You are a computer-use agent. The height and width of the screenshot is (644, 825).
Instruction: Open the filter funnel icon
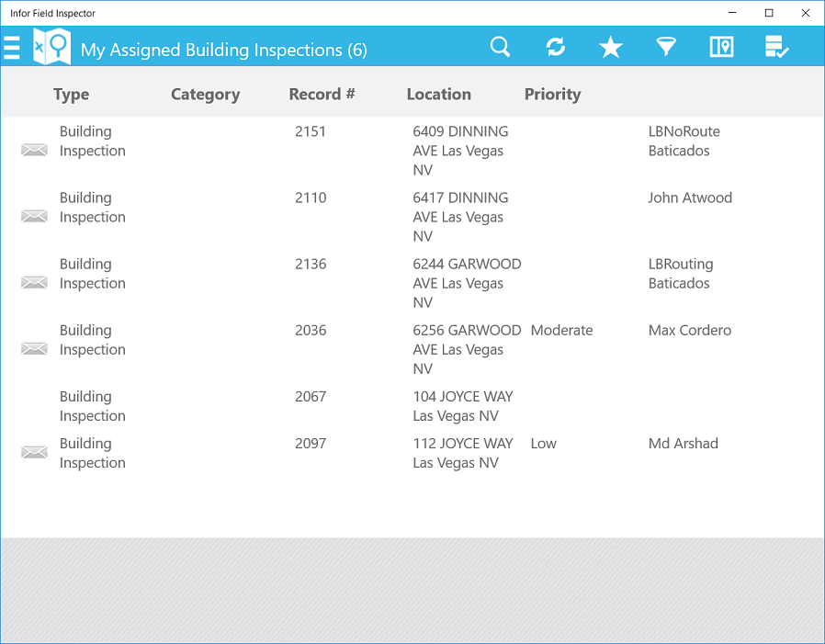(x=665, y=46)
